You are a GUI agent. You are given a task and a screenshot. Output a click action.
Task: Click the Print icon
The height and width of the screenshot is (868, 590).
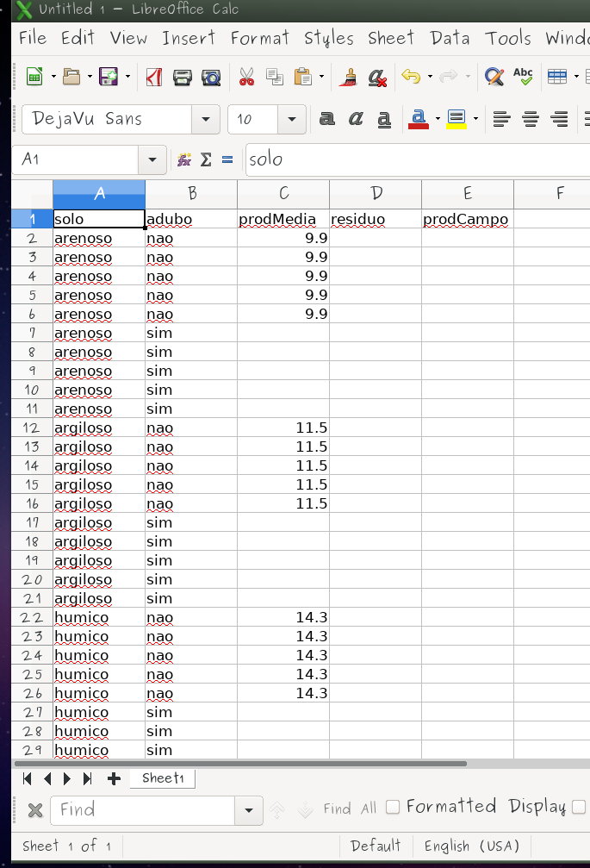(183, 78)
